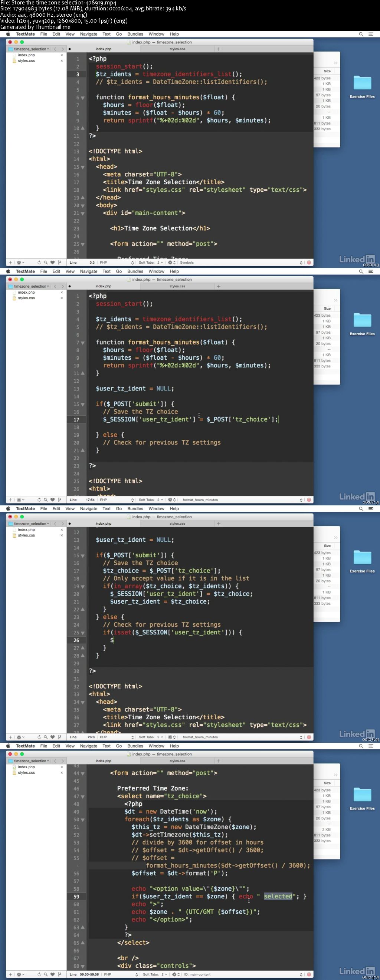This screenshot has width=380, height=980.
Task: Open the Text menu in the 00:03:41 frame
Action: (107, 509)
